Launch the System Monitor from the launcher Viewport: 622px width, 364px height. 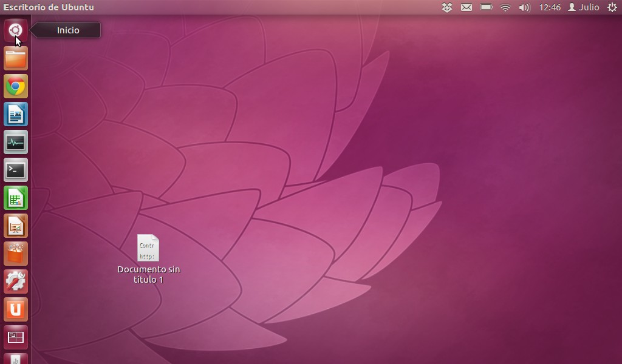coord(15,142)
